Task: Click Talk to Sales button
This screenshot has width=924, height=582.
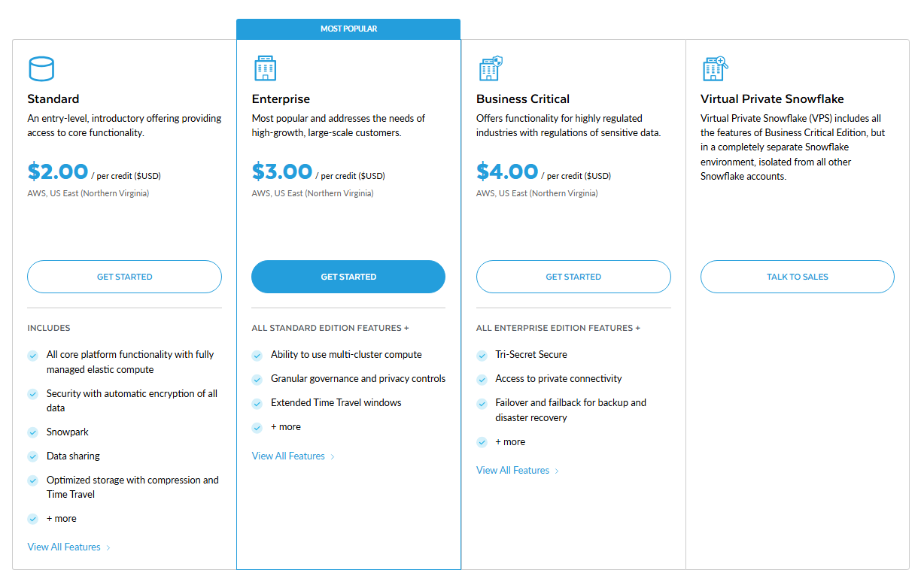Action: click(798, 277)
